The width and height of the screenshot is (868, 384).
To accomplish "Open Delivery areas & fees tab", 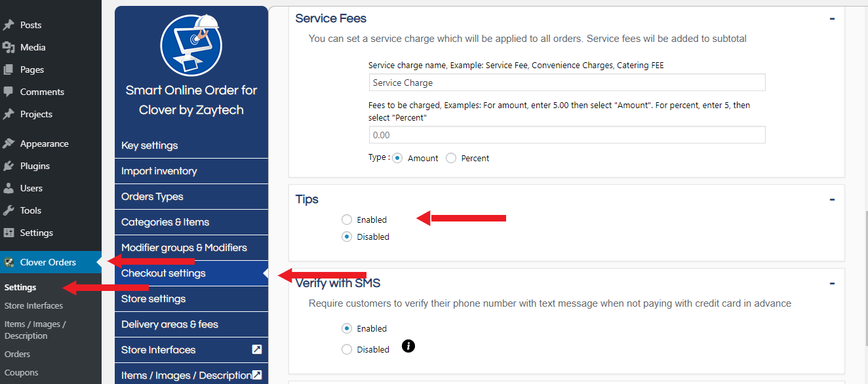I will coord(191,324).
